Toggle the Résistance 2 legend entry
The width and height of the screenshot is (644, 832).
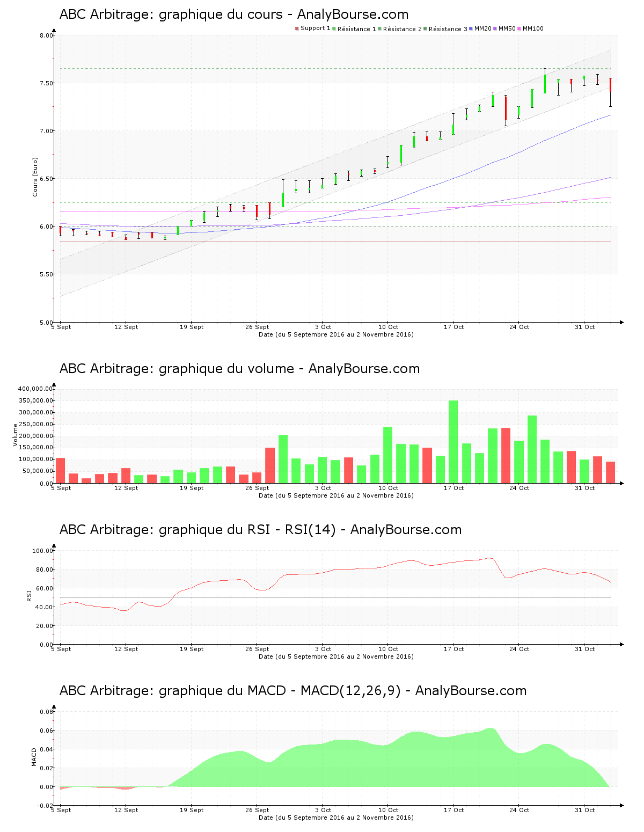pyautogui.click(x=402, y=29)
